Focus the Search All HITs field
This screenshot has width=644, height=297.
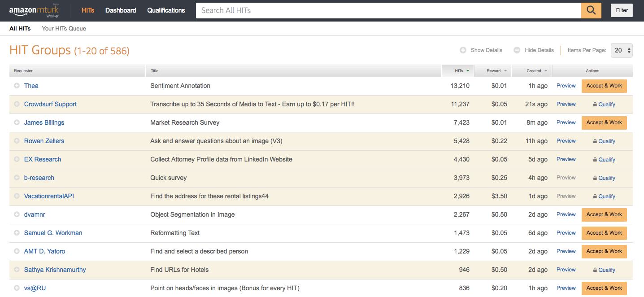click(388, 10)
